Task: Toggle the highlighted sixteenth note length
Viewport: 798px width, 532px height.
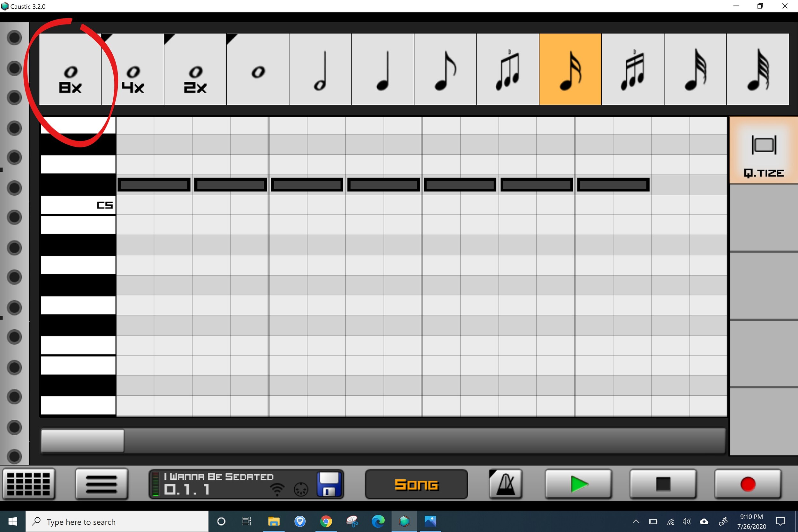Action: (570, 69)
